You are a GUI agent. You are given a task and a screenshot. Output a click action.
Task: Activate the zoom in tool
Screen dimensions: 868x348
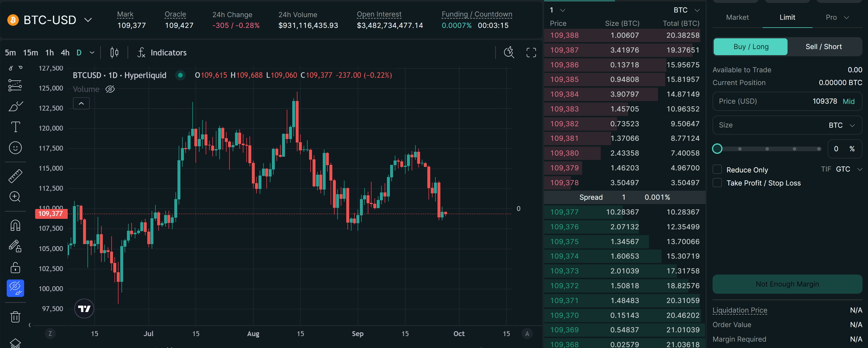click(x=15, y=196)
